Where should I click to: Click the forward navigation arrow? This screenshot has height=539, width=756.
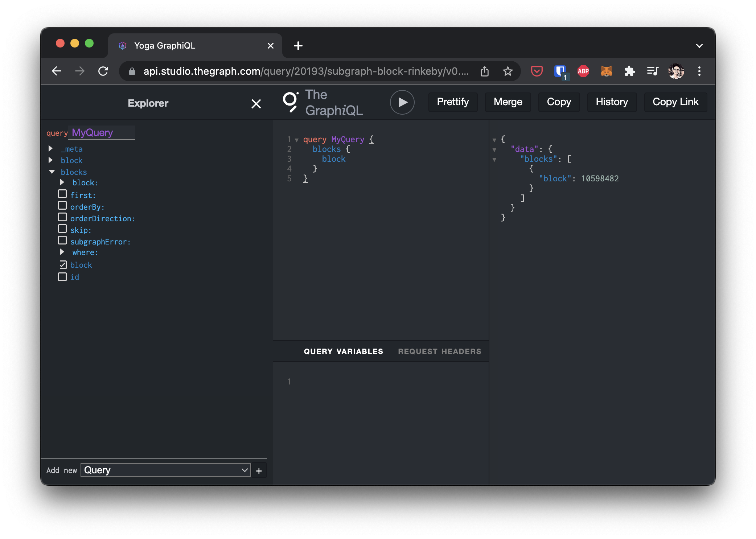point(80,71)
